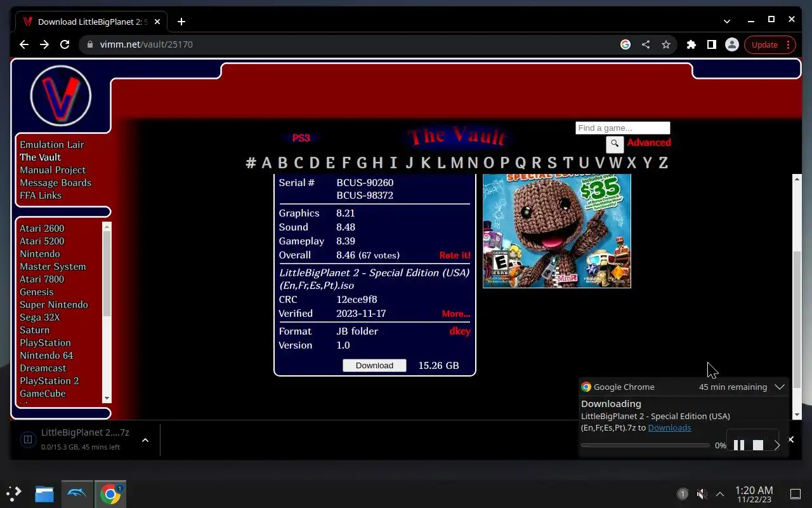The height and width of the screenshot is (508, 812).
Task: Expand notification actions arrow
Action: [x=777, y=445]
